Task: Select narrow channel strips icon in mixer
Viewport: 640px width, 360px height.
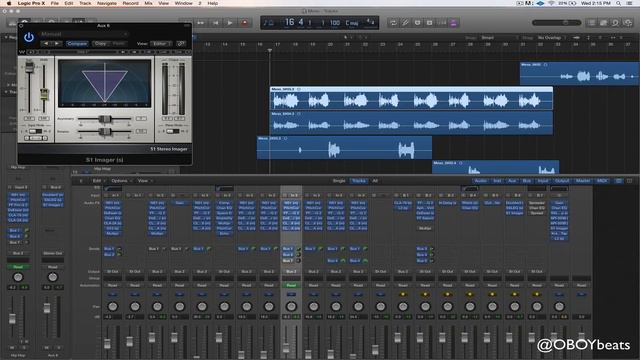Action: pos(619,181)
